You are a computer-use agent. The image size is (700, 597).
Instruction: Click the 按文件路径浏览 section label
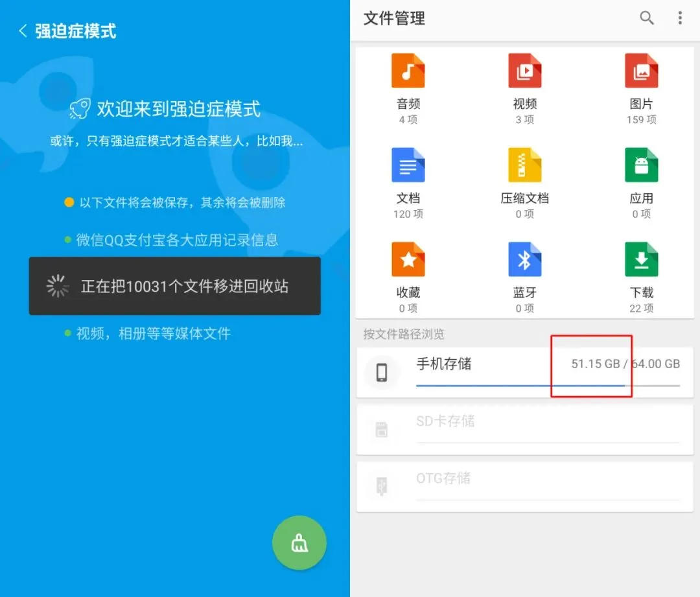(x=404, y=334)
